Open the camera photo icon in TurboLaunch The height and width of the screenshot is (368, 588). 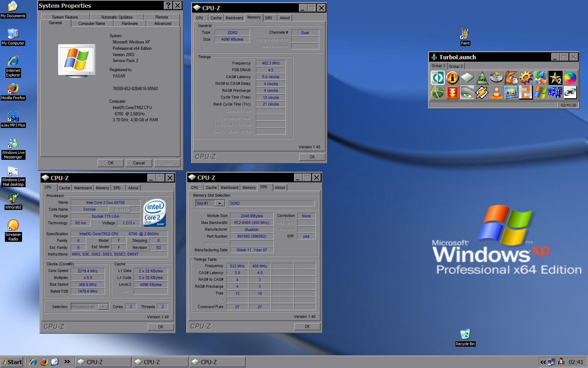[x=511, y=93]
